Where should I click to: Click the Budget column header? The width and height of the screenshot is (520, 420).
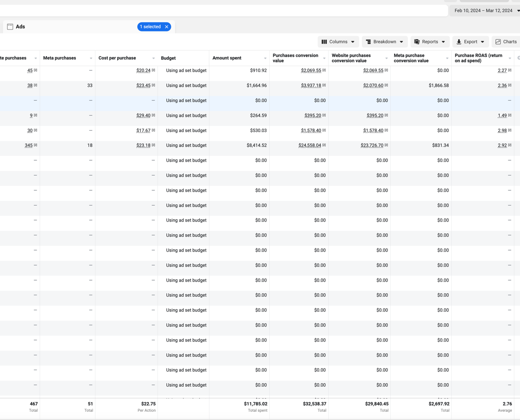pyautogui.click(x=168, y=58)
